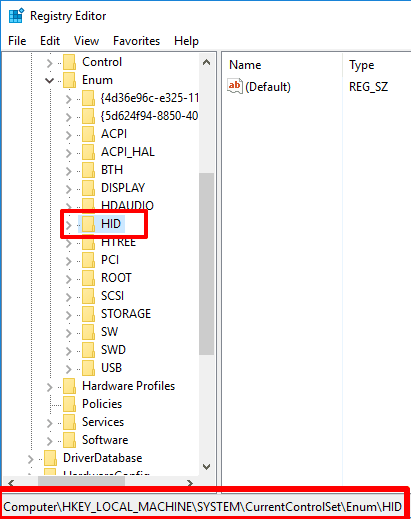The height and width of the screenshot is (519, 411).
Task: Open the Favorites menu
Action: [136, 41]
